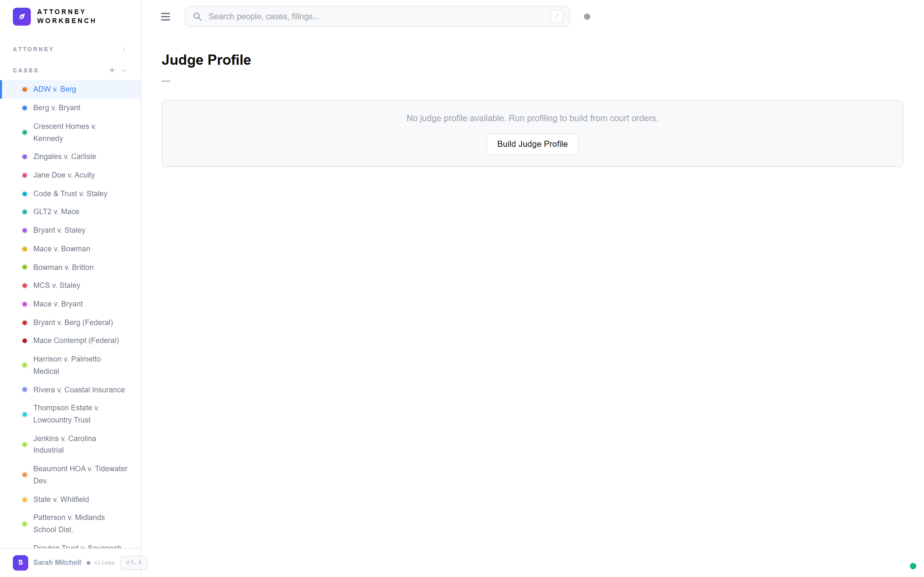Click the Build Judge Profile button

[x=532, y=144]
